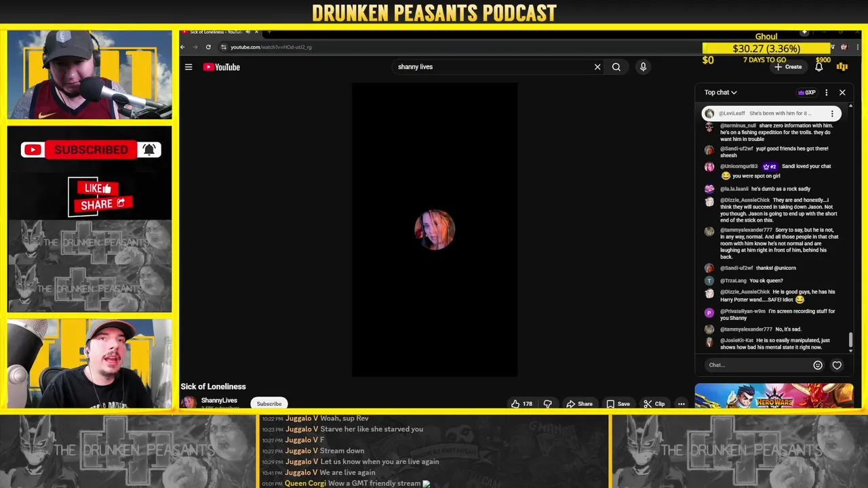Run search with magnifying glass button

pyautogui.click(x=616, y=67)
